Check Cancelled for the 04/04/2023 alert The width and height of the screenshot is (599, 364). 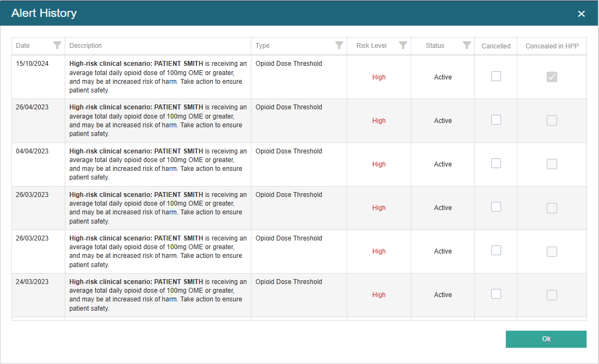click(496, 163)
